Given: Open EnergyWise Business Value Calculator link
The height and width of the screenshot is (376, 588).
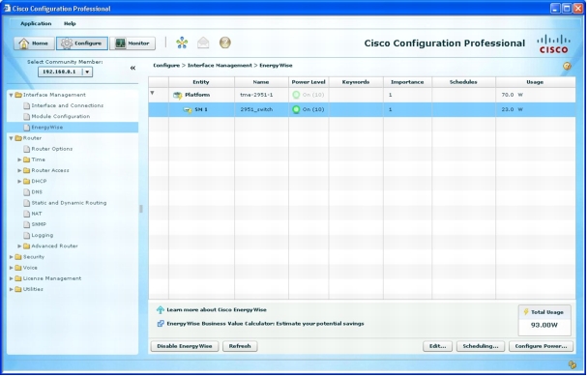Looking at the screenshot, I should 266,324.
